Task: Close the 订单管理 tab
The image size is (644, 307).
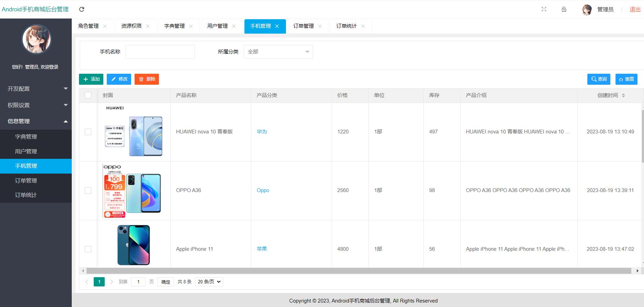Action: 320,26
